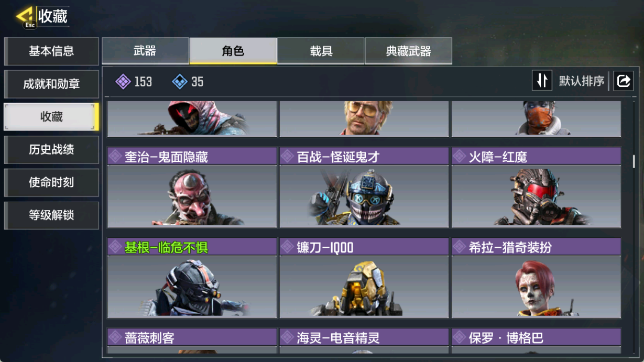This screenshot has height=362, width=644.
Task: Click rarity diamond icon beside 火障-红魔
Action: coord(459,156)
